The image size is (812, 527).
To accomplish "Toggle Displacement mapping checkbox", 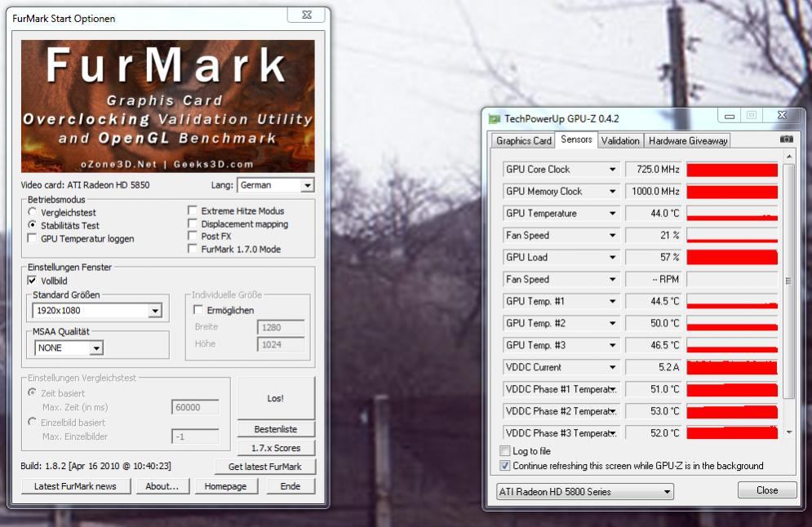I will pos(192,224).
